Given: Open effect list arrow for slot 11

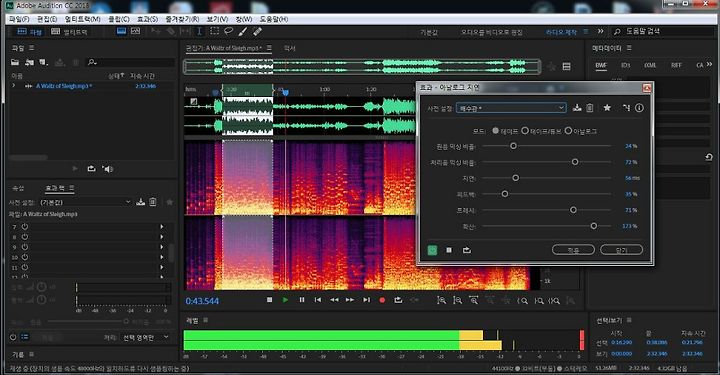Looking at the screenshot, I should 162,267.
